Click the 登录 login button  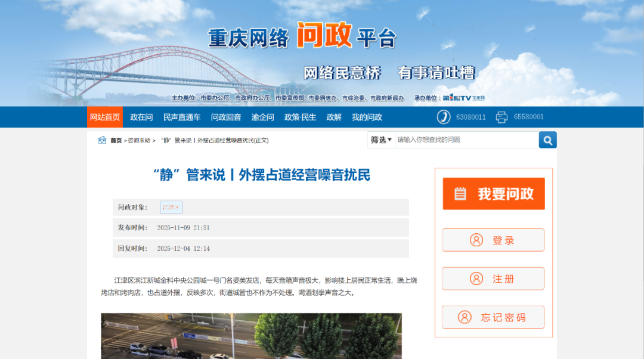[493, 240]
